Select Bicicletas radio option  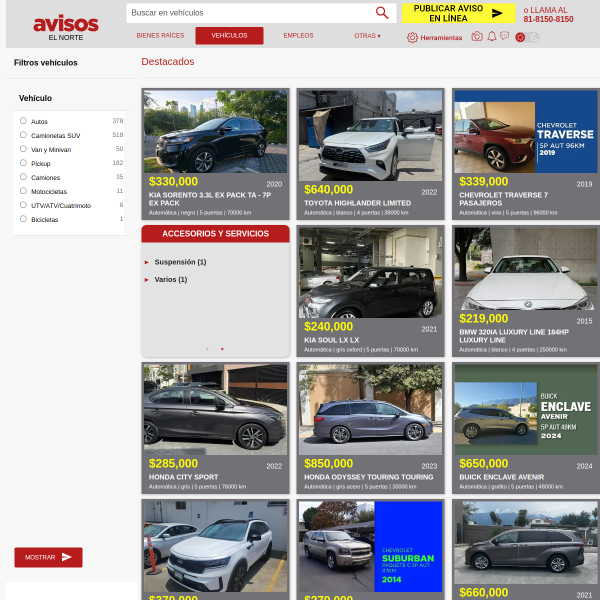click(23, 219)
